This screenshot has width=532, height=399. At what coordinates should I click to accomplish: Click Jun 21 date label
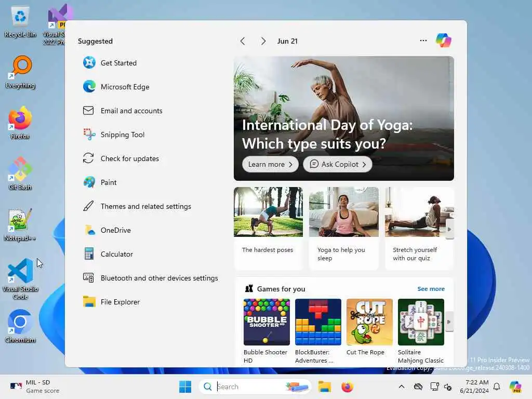click(287, 41)
